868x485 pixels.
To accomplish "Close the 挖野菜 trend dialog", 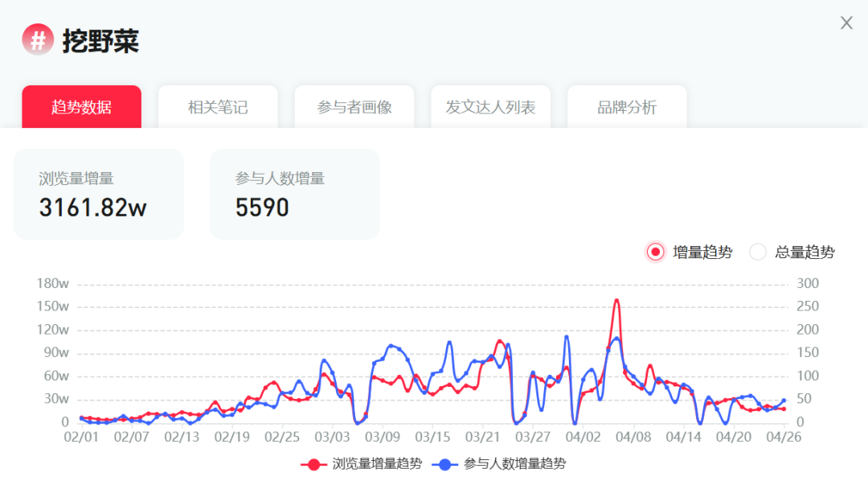I will pos(846,23).
